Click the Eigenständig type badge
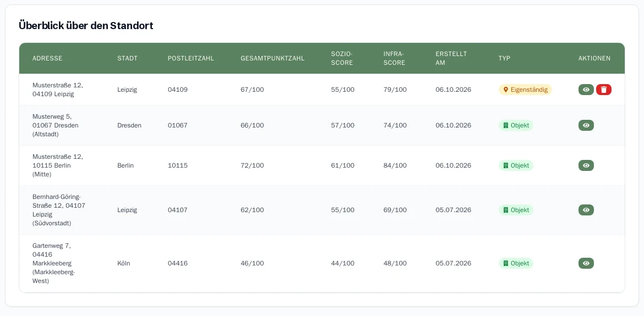Image resolution: width=644 pixels, height=316 pixels. pyautogui.click(x=525, y=90)
